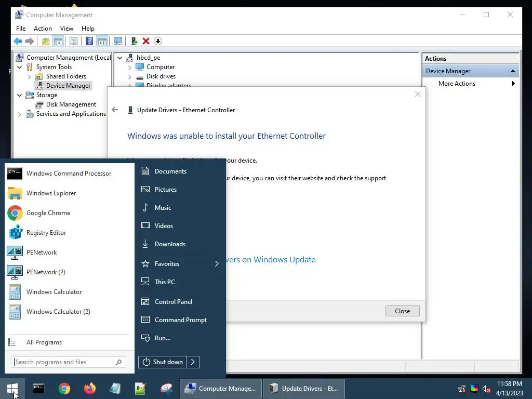This screenshot has height=399, width=532.
Task: Open Windows Explorer from Start menu
Action: [x=69, y=193]
